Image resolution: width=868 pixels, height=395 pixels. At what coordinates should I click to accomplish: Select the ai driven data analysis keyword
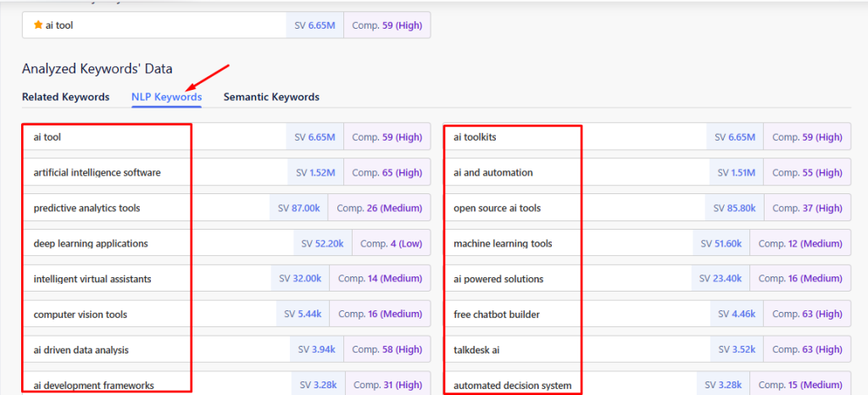[x=81, y=350]
